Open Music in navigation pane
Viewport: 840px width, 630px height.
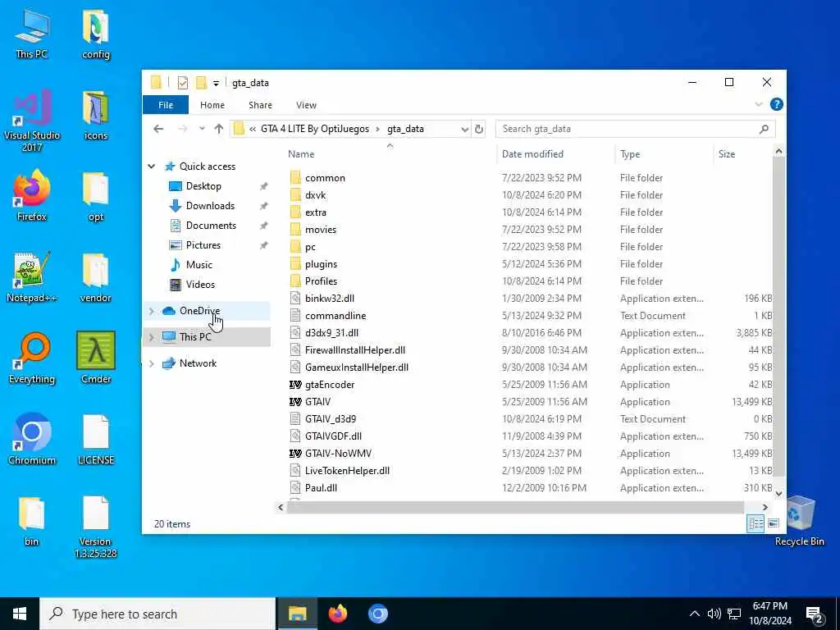199,265
